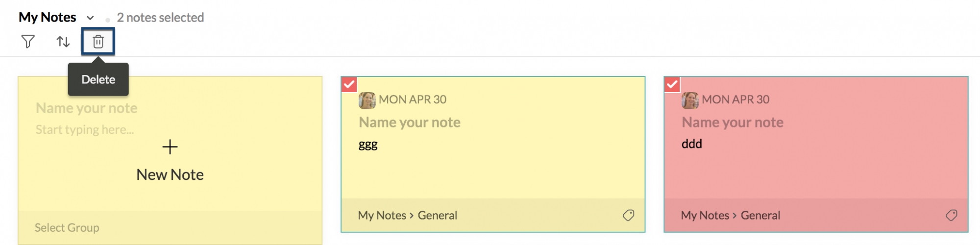Click the New Note label
The image size is (980, 245).
coord(170,175)
